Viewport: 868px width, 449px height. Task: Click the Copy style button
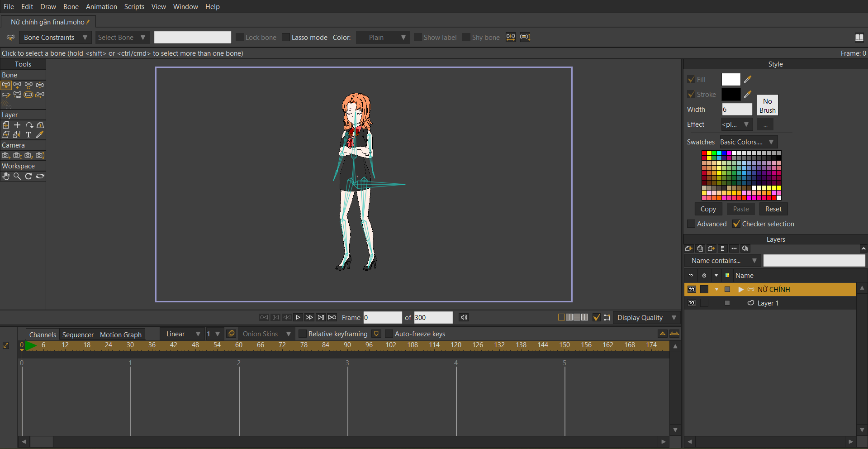click(708, 209)
